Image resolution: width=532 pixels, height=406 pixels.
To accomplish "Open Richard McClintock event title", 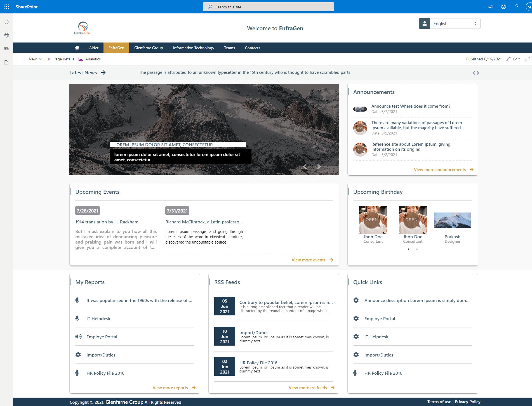I will [204, 222].
